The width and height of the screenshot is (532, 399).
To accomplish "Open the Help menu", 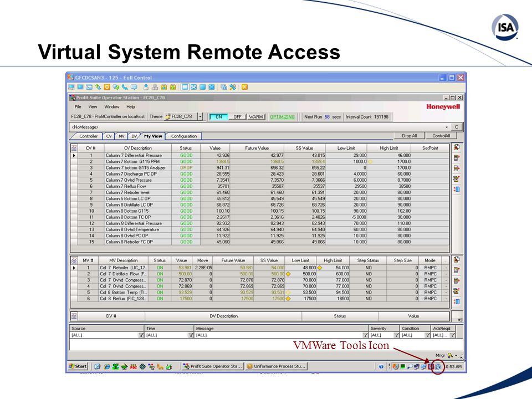I will (131, 106).
